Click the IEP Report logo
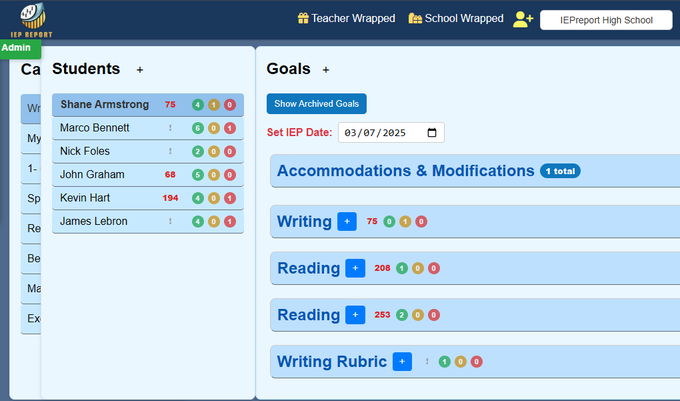The width and height of the screenshot is (680, 401). pos(32,20)
